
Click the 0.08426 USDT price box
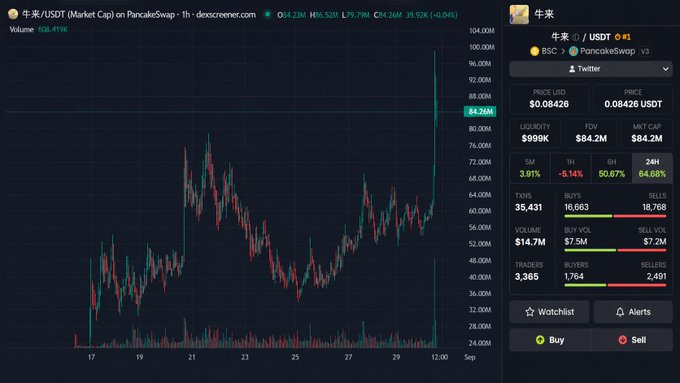pyautogui.click(x=633, y=99)
